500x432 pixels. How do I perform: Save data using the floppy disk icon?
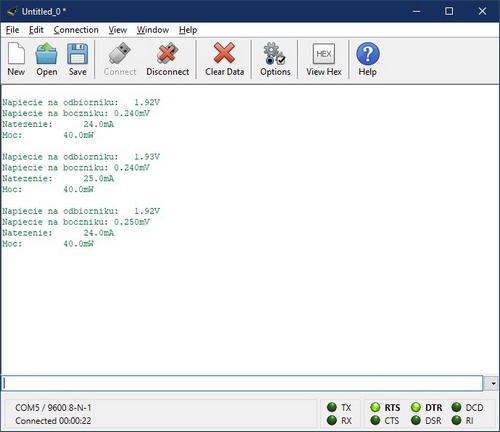point(77,59)
